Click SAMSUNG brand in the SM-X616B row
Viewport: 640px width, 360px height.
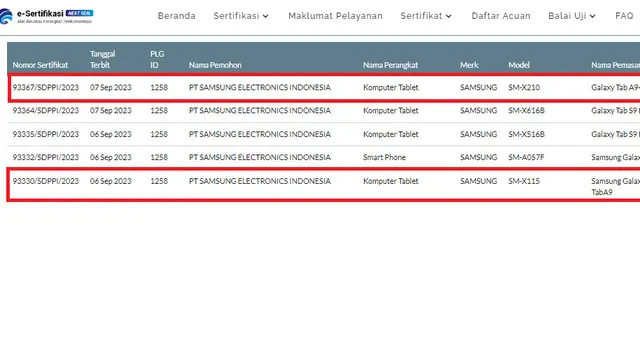478,111
